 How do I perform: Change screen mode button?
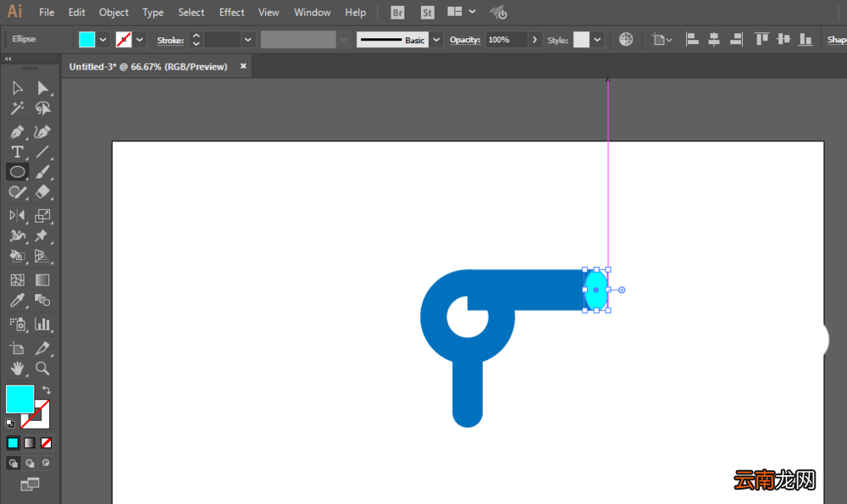click(30, 485)
